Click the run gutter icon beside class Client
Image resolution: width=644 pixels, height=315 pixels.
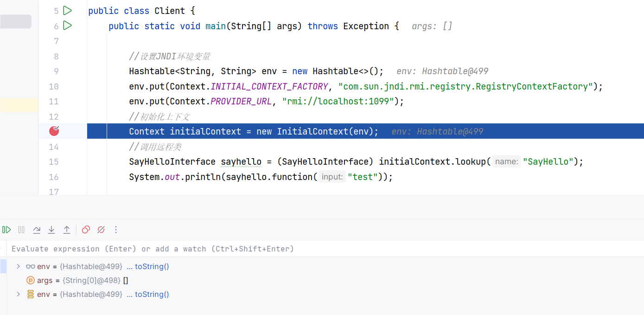pyautogui.click(x=68, y=10)
